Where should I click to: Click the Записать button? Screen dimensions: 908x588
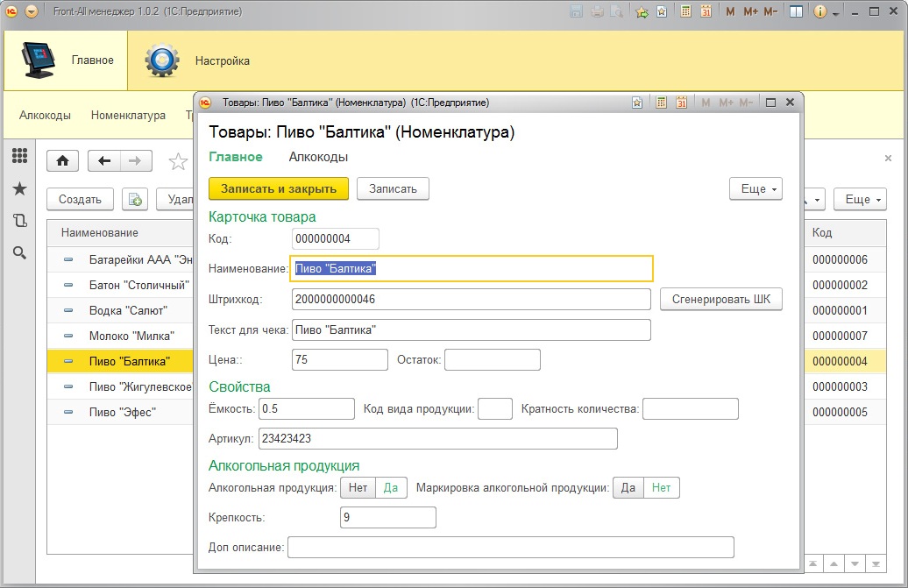click(393, 188)
